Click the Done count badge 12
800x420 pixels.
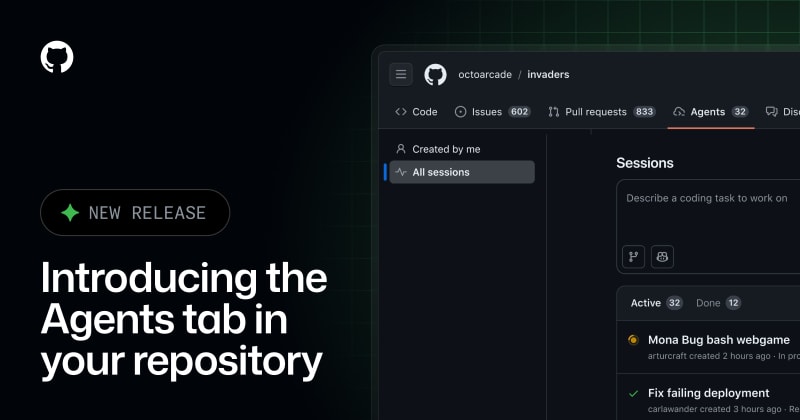(x=733, y=303)
